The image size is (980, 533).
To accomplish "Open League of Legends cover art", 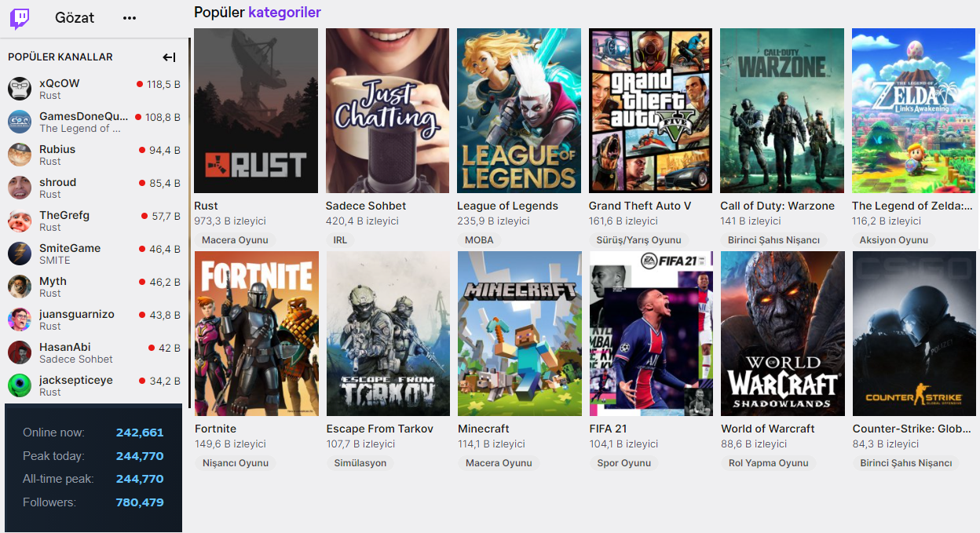I will [519, 111].
